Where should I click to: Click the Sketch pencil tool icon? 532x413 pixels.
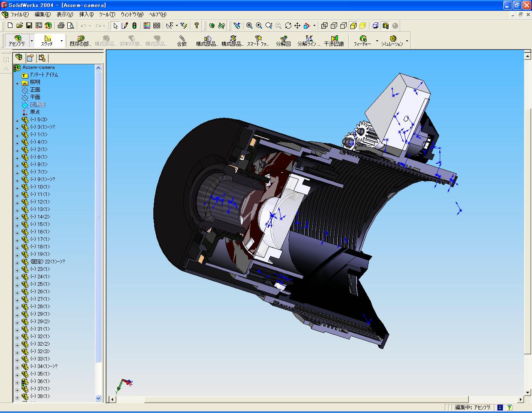point(125,26)
